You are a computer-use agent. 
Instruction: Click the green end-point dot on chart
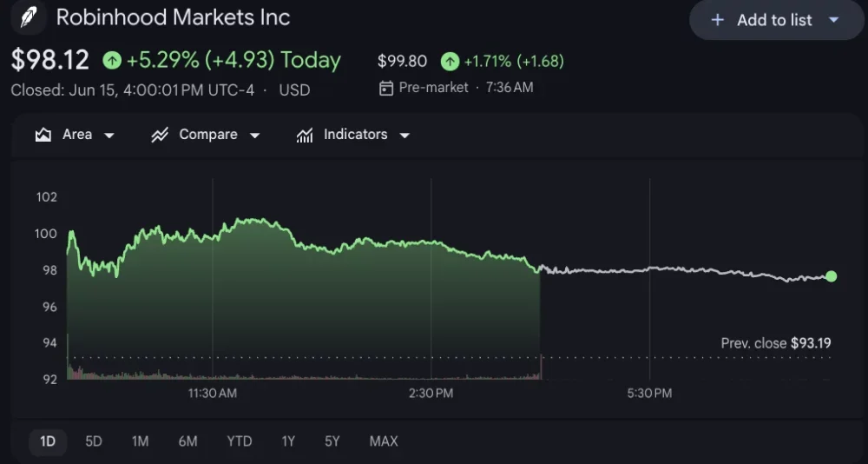831,276
